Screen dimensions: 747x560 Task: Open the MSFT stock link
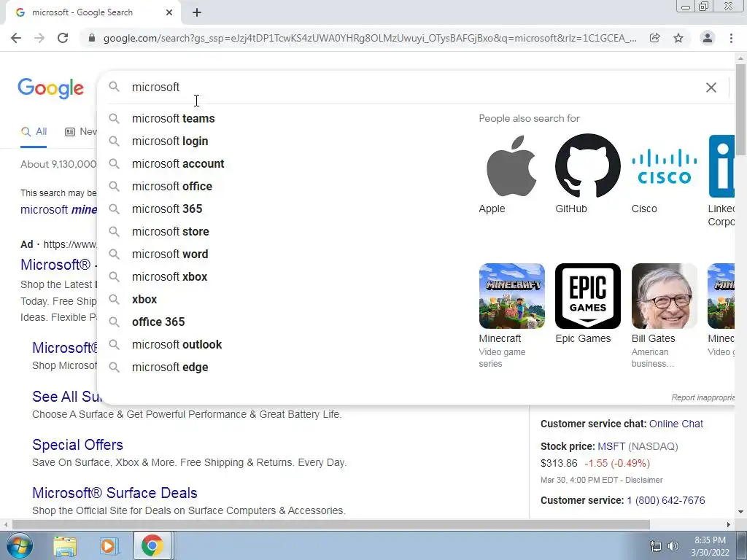(611, 447)
